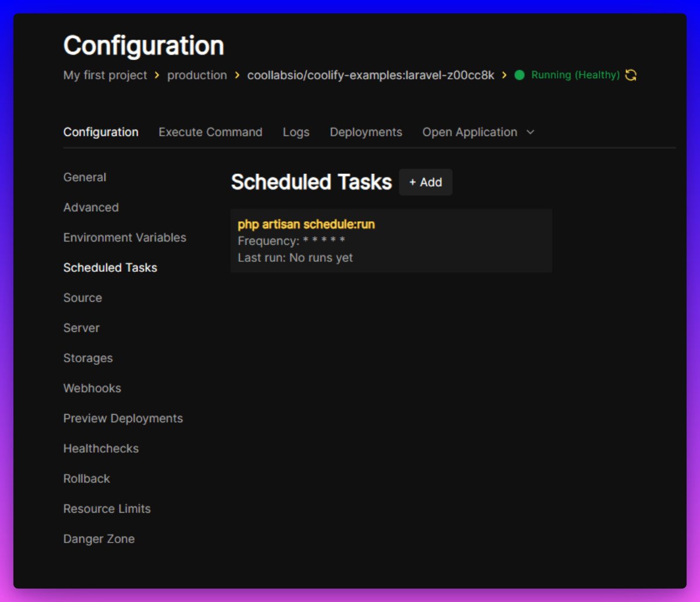Click the green healthy status dot
The image size is (700, 602).
tap(519, 75)
